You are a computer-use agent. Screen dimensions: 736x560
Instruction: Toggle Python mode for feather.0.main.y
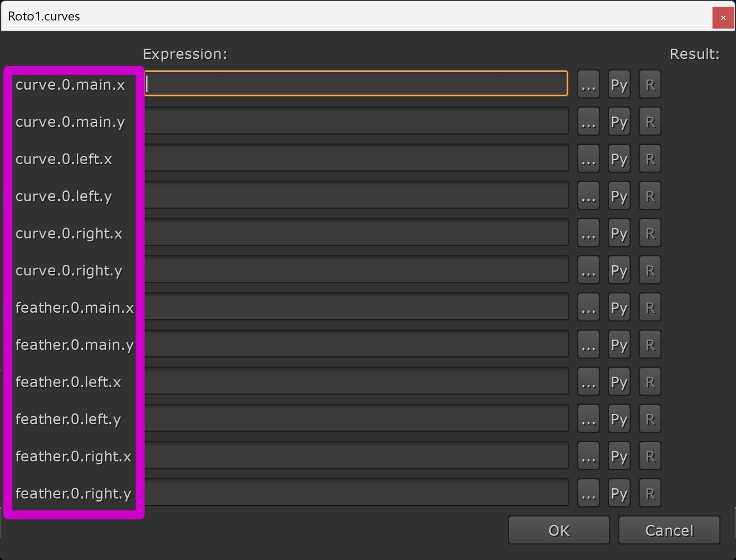pyautogui.click(x=619, y=345)
